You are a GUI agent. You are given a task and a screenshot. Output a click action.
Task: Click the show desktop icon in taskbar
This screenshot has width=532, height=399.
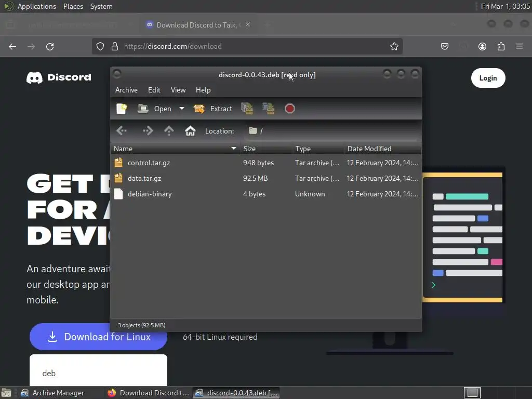pos(6,393)
